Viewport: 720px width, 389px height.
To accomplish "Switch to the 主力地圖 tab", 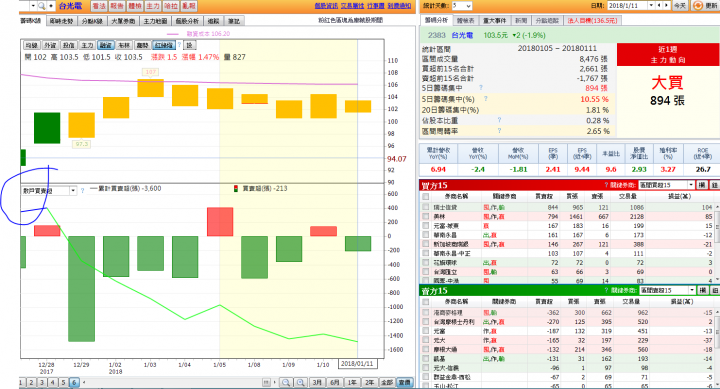I will tap(155, 21).
